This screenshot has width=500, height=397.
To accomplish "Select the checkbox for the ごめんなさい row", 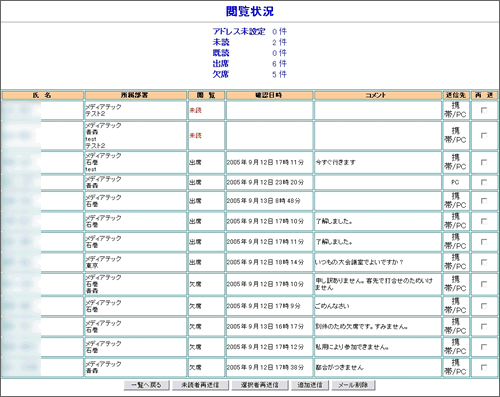I will 484,306.
